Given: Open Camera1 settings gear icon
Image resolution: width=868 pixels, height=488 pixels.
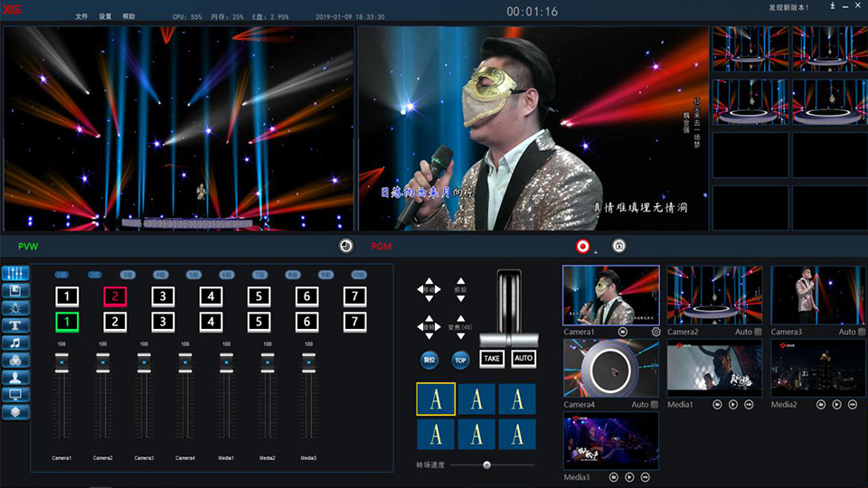Looking at the screenshot, I should tap(655, 332).
